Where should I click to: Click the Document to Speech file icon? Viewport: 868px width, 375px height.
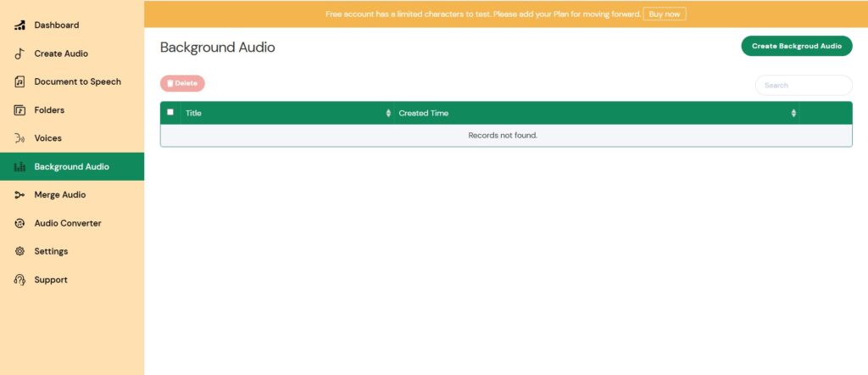19,82
